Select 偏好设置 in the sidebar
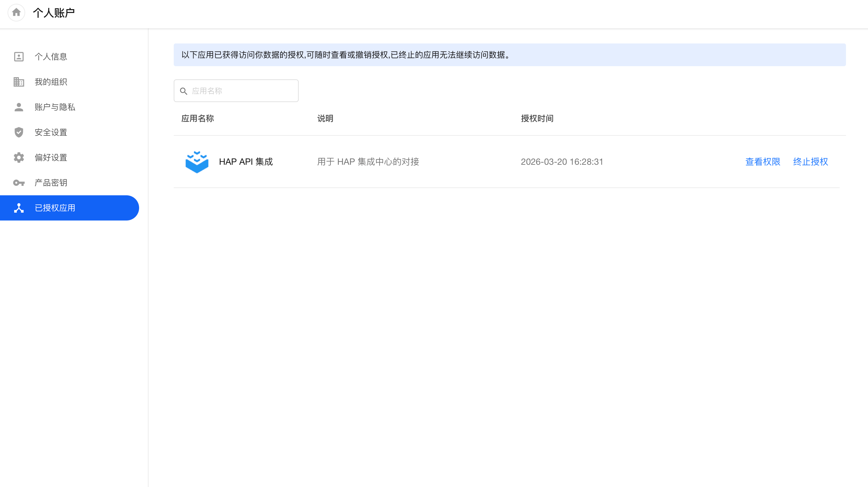The height and width of the screenshot is (487, 868). (51, 158)
